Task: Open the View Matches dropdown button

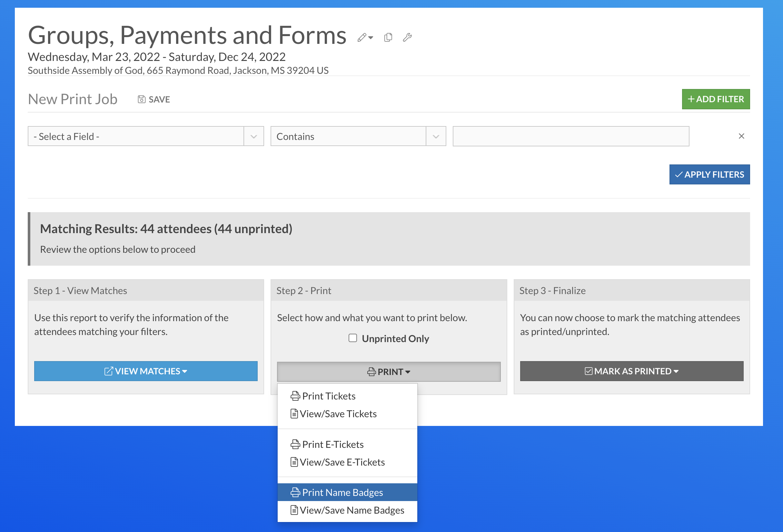Action: tap(145, 371)
